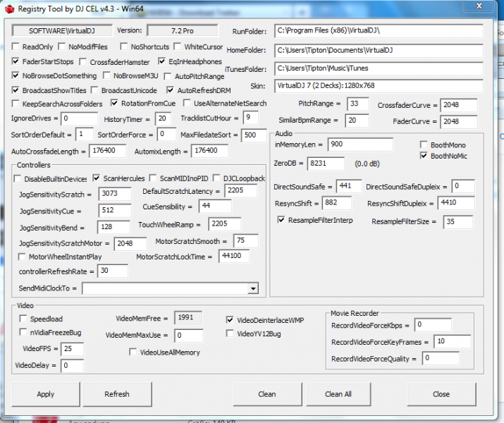This screenshot has height=423, width=504.
Task: Click the ResampleFilterSize field
Action: click(x=458, y=222)
